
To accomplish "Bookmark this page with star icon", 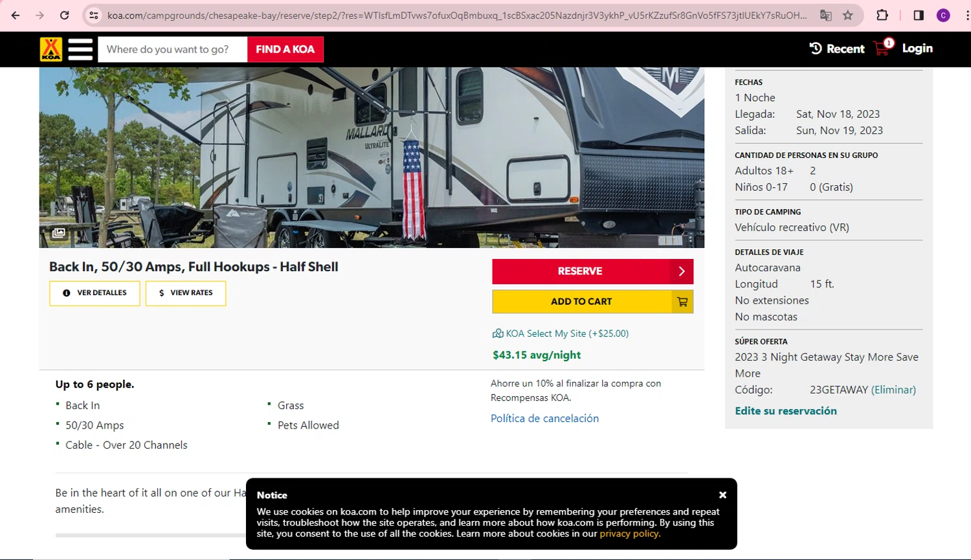I will pos(848,15).
